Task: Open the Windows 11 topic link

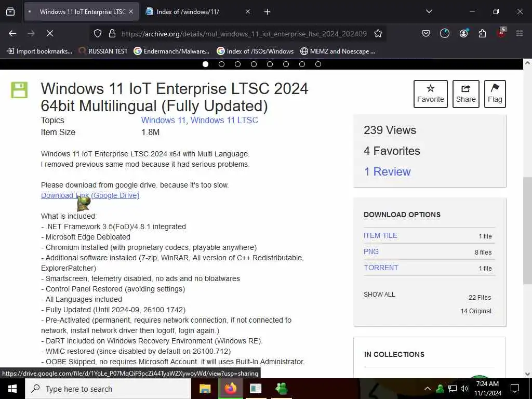Action: tap(164, 120)
